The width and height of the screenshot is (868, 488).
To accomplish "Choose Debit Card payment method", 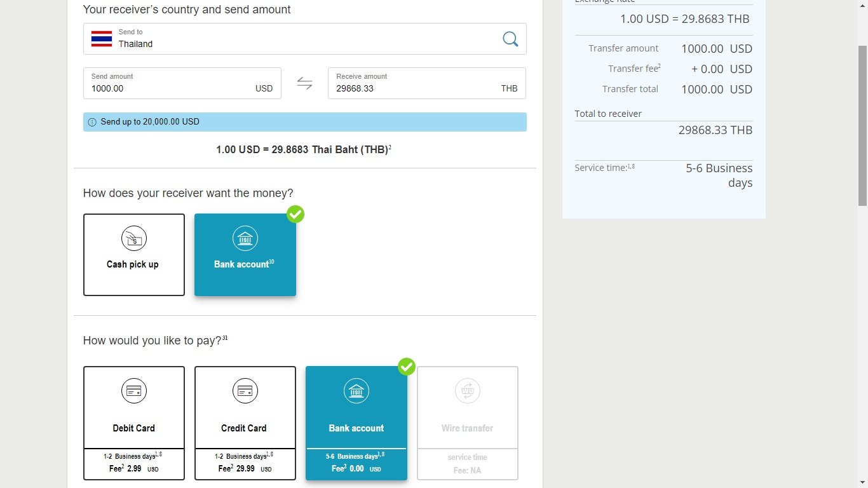I will (x=134, y=423).
